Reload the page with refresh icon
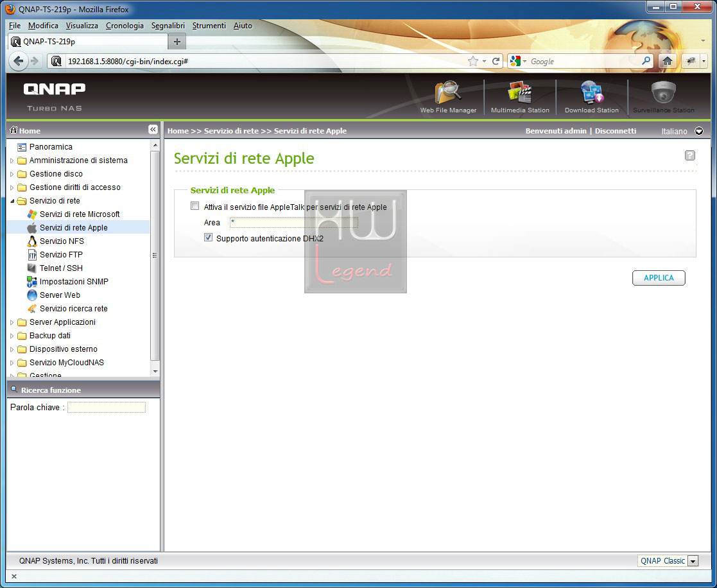The image size is (717, 588). [x=496, y=61]
